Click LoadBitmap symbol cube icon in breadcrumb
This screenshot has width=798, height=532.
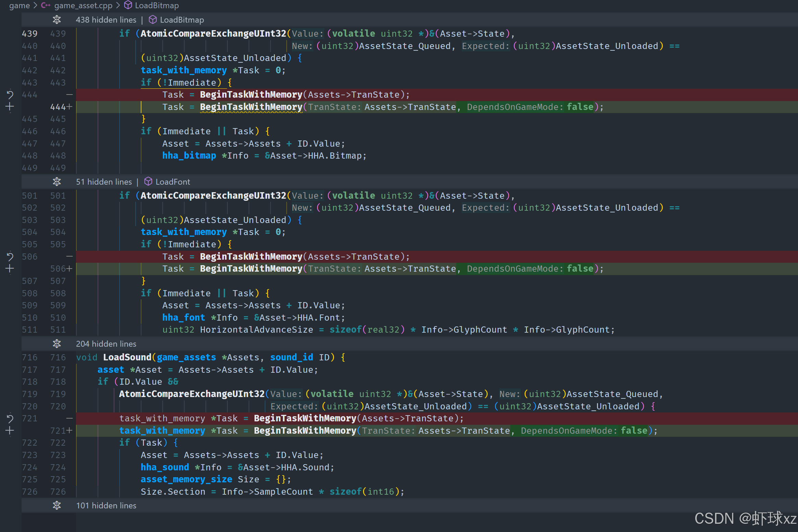point(128,5)
